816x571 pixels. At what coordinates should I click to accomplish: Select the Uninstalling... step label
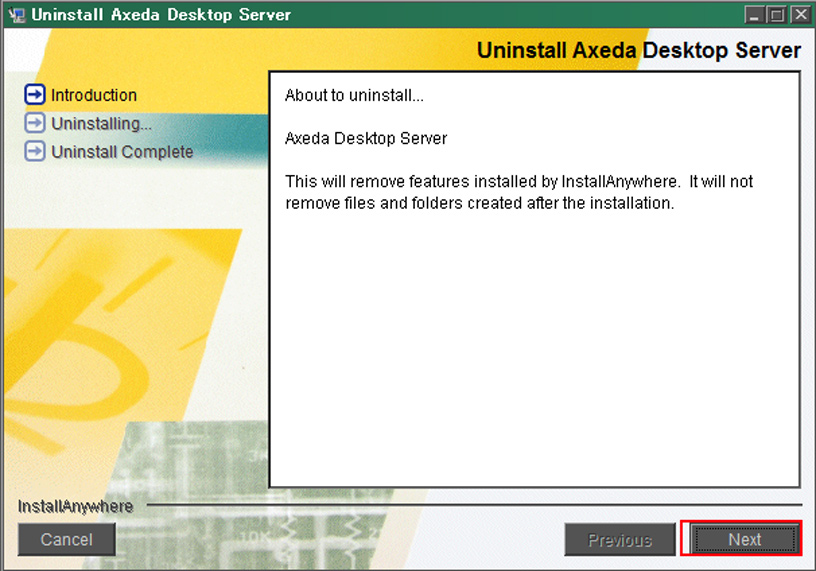pos(101,124)
